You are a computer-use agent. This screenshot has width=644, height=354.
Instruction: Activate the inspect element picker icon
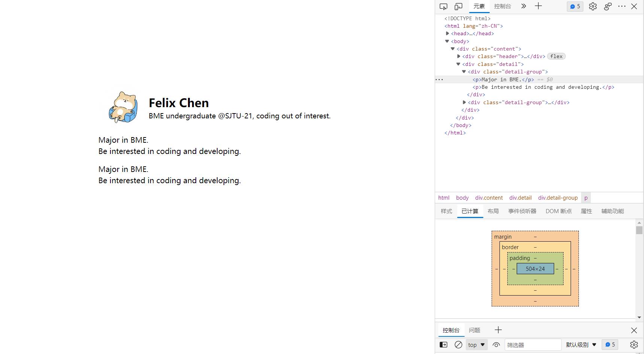click(x=443, y=6)
